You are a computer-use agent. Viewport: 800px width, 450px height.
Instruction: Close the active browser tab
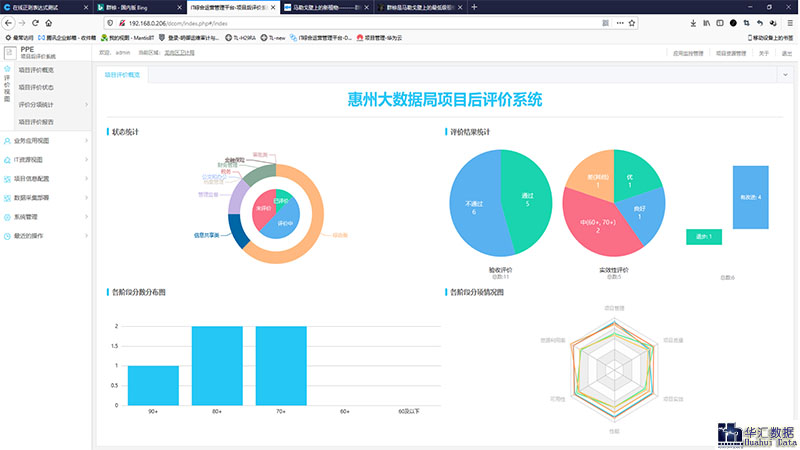click(273, 7)
